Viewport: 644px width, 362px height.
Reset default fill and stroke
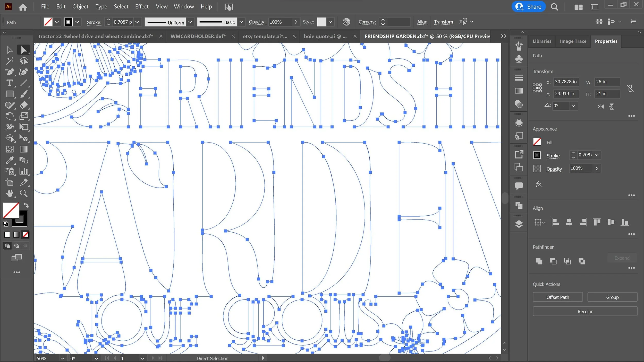[5, 224]
